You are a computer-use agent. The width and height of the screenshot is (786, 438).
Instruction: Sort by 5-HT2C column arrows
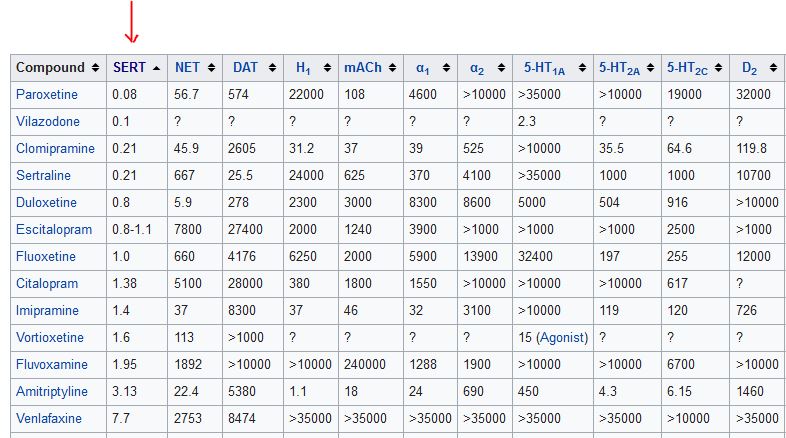tap(718, 68)
